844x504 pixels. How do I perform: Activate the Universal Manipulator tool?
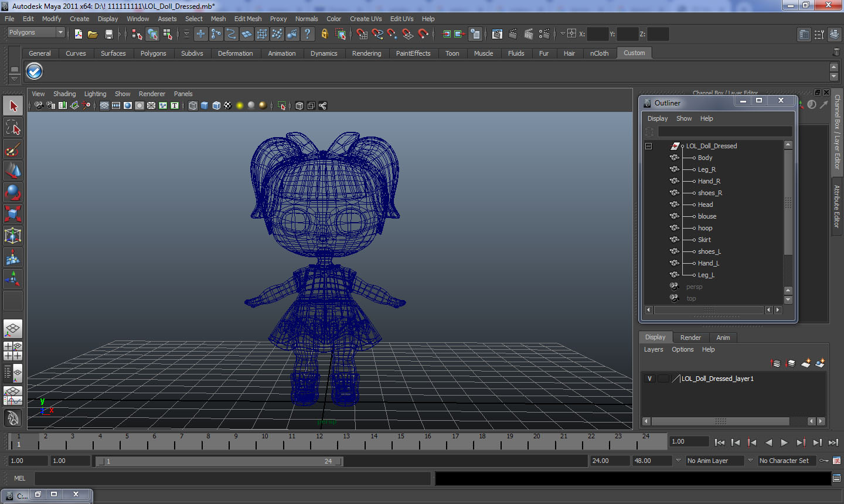coord(13,236)
